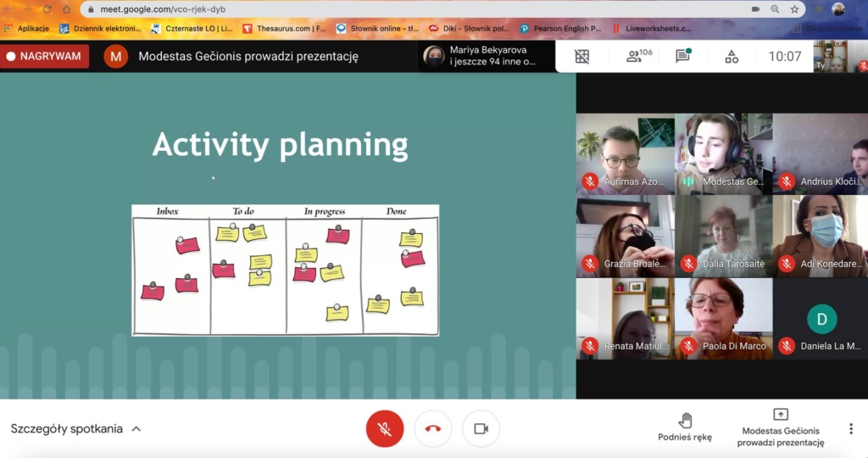Bookmark this page with the star icon
The height and width of the screenshot is (458, 868).
795,9
